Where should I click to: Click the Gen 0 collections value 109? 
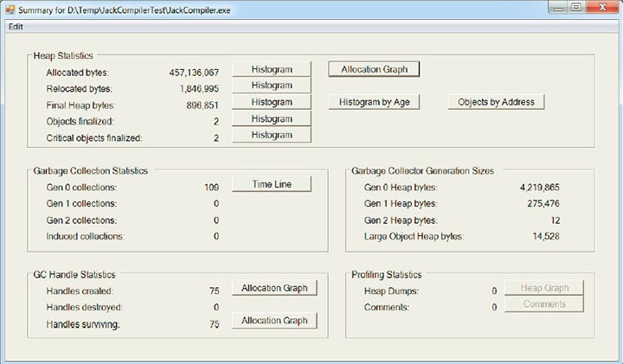click(211, 188)
